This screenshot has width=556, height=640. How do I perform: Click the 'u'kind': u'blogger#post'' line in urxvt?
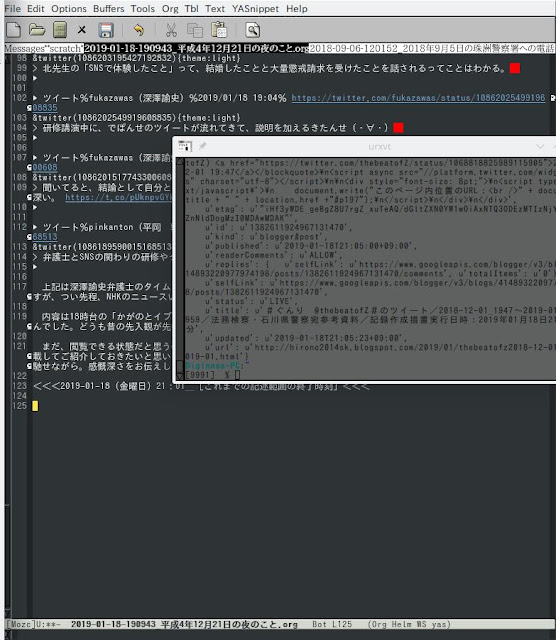click(266, 236)
